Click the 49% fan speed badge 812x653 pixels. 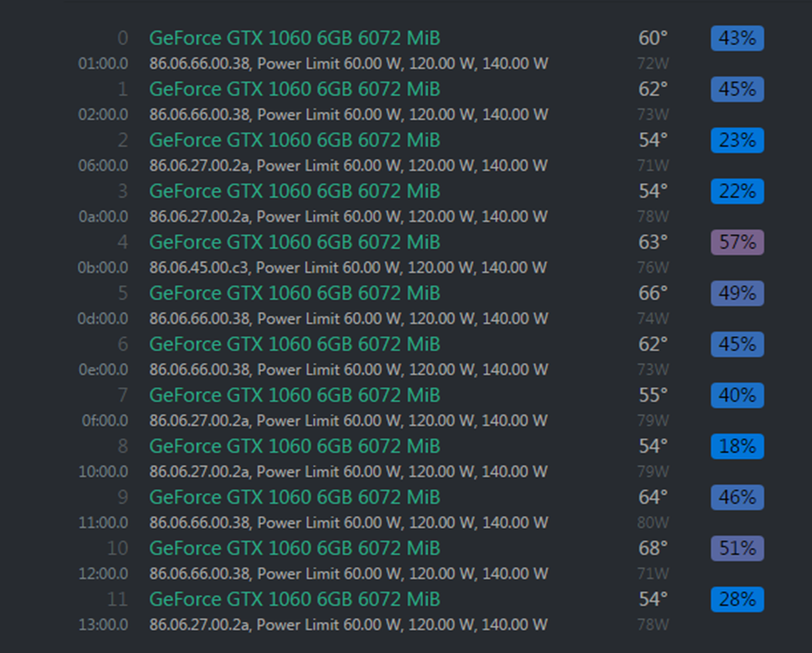[x=737, y=293]
